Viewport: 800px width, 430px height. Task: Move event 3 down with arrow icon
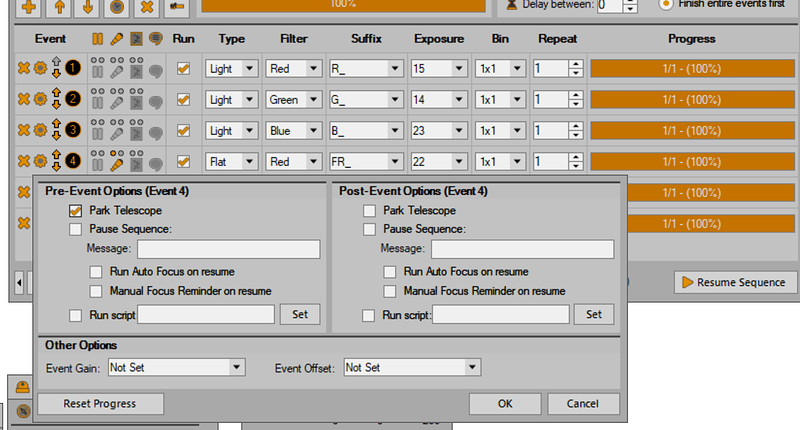pos(56,136)
